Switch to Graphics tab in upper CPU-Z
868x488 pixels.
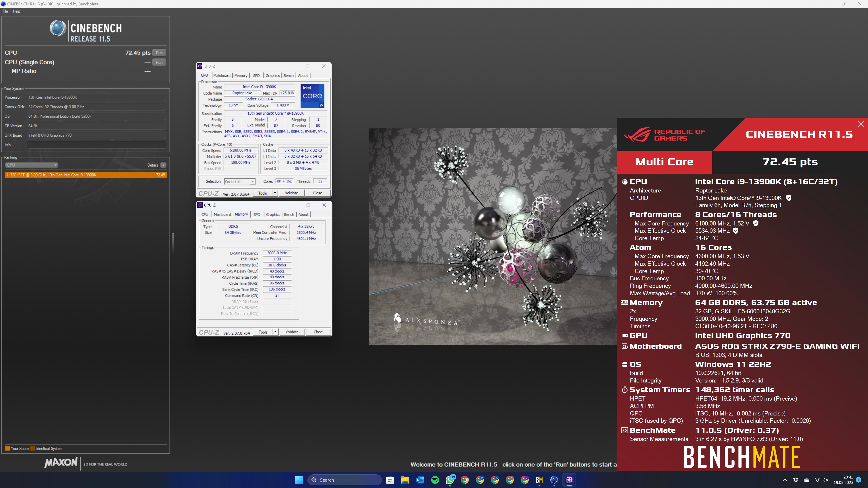(x=273, y=75)
